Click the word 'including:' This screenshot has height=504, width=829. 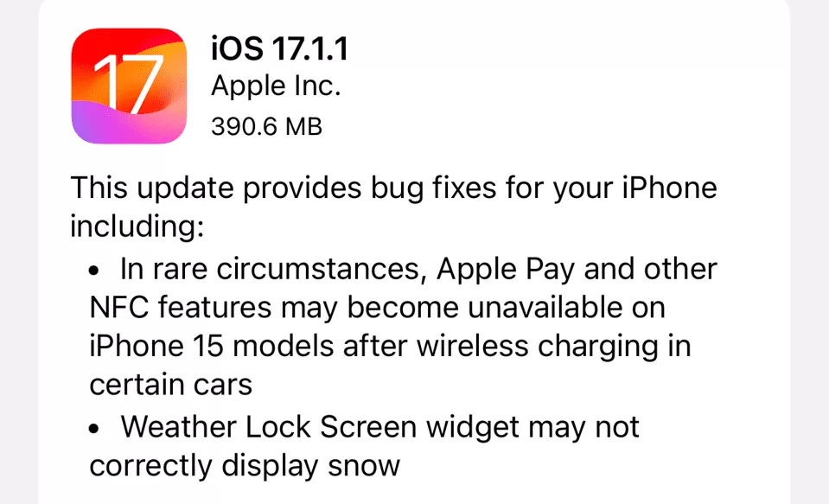click(x=137, y=226)
